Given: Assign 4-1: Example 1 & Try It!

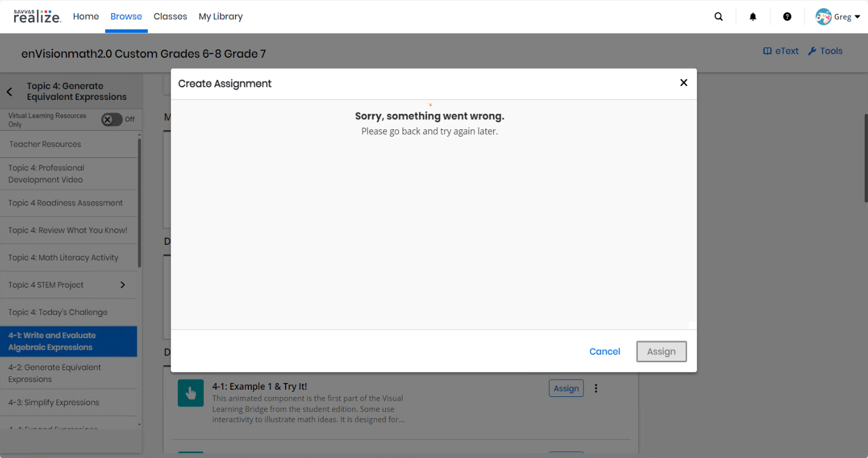Looking at the screenshot, I should (x=566, y=388).
